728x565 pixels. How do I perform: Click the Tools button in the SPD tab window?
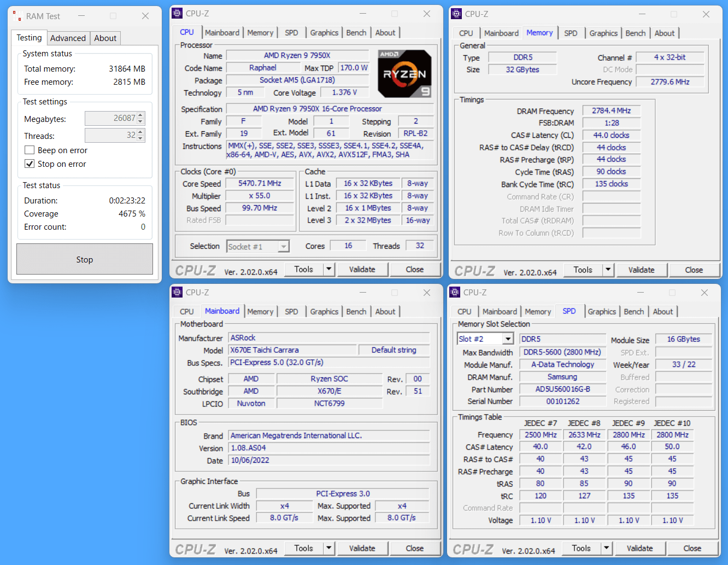point(582,548)
